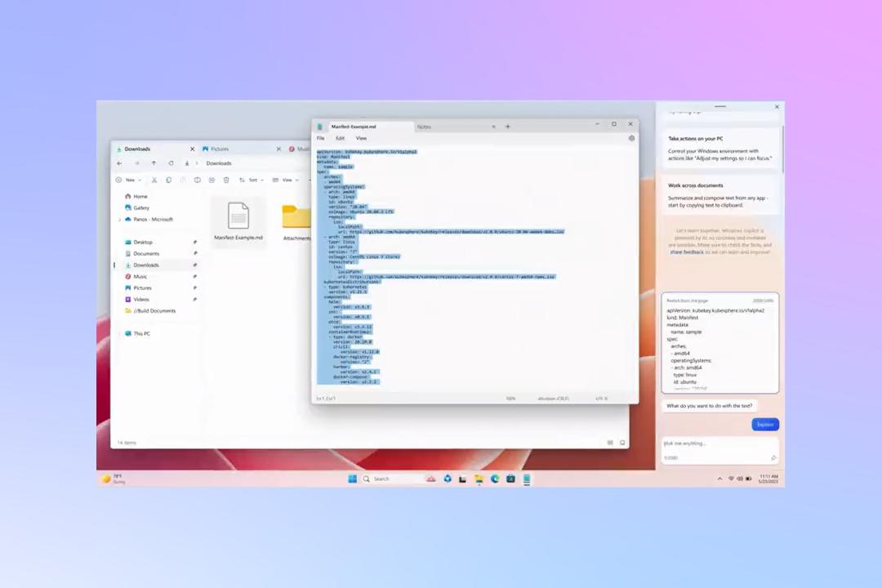Click the Share icon in Explorer toolbar
Image resolution: width=882 pixels, height=588 pixels.
click(x=212, y=180)
